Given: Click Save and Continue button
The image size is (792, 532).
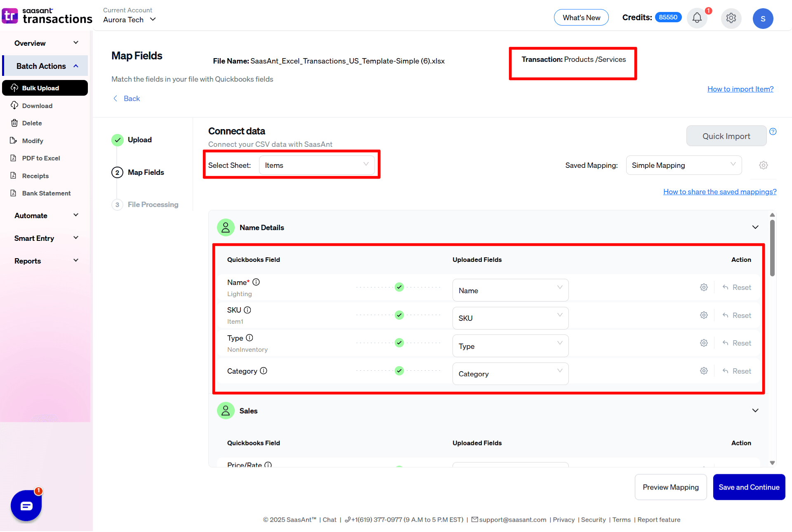Looking at the screenshot, I should point(749,487).
